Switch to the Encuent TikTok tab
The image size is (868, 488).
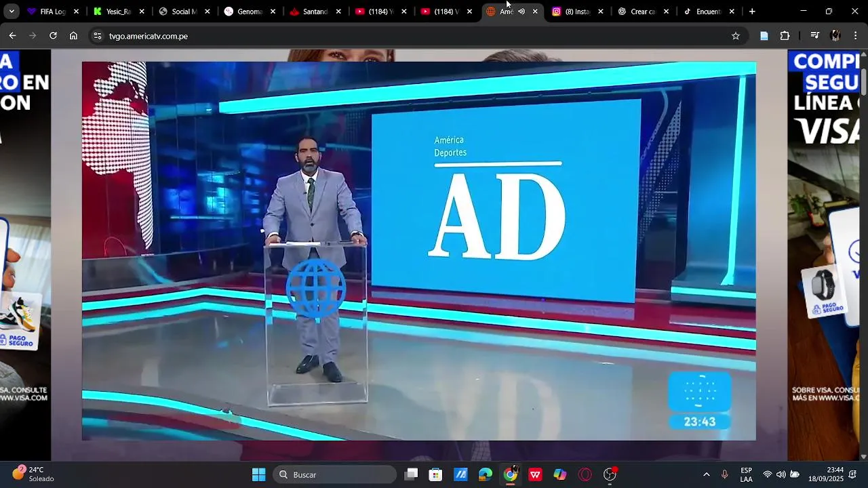tap(708, 12)
